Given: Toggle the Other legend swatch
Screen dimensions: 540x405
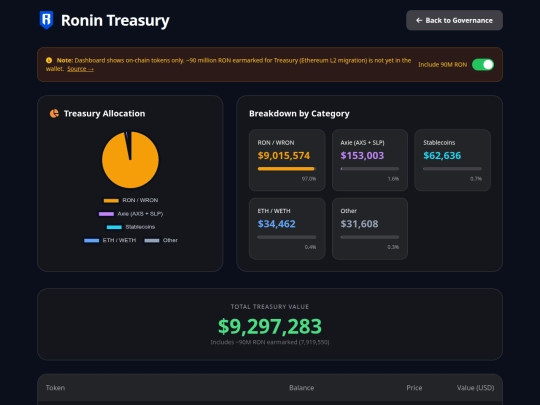Looking at the screenshot, I should (x=152, y=240).
